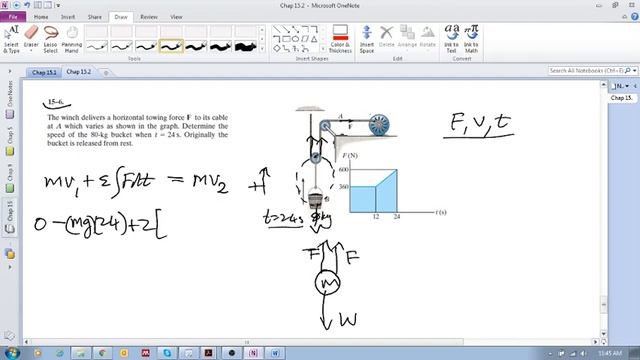Switch to the View ribbon tab

176,17
